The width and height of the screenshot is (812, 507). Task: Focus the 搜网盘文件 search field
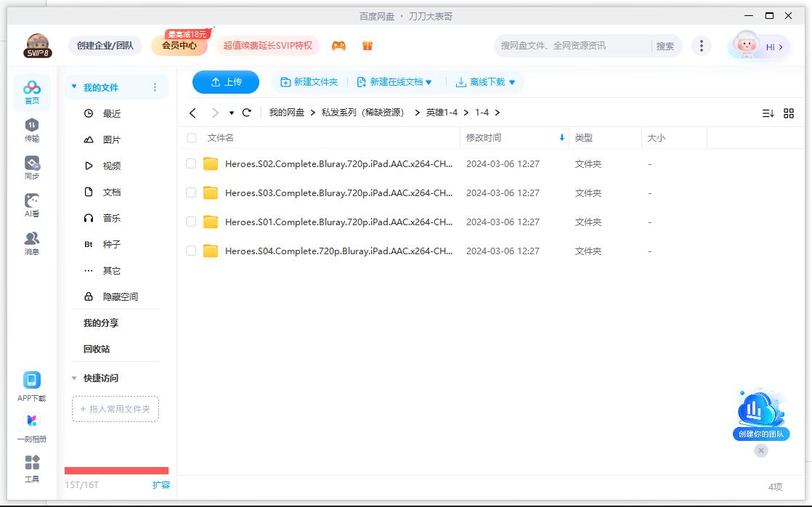tap(572, 46)
